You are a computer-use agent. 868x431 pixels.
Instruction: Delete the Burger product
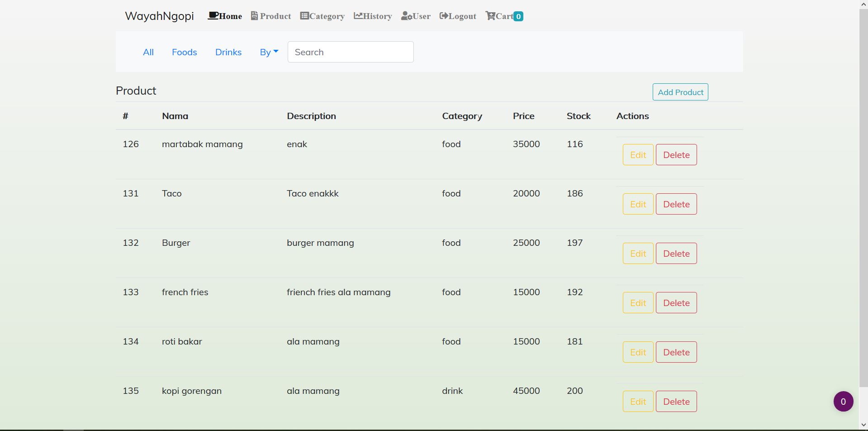pos(676,254)
